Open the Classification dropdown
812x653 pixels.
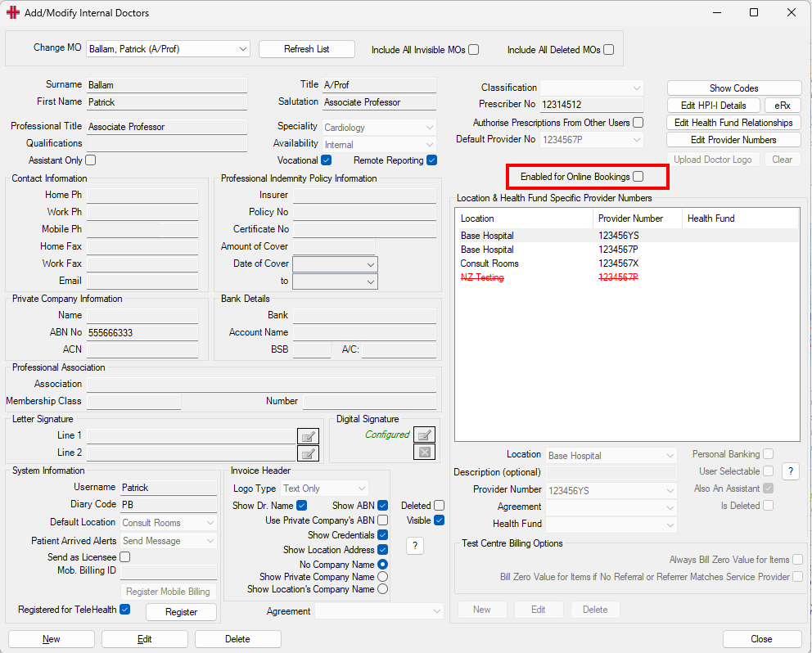click(x=592, y=88)
